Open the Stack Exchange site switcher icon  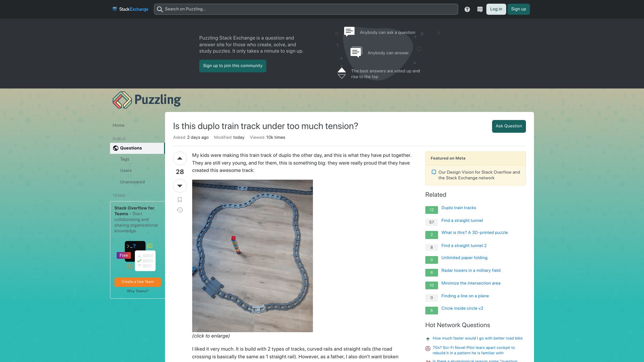tap(480, 9)
